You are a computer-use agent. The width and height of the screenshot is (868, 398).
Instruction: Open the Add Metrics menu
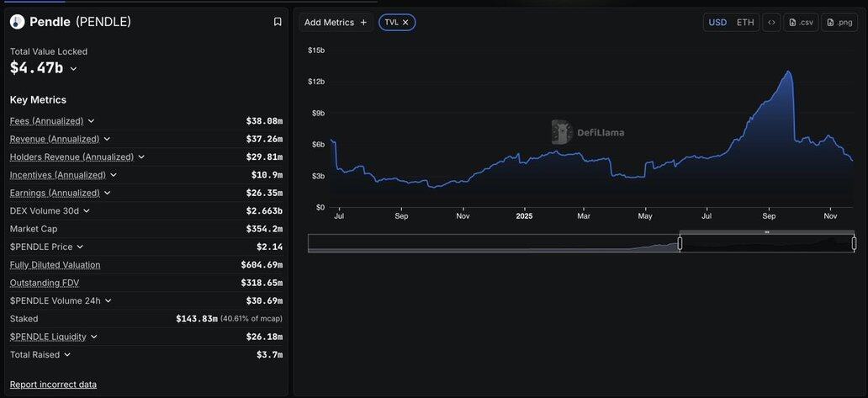tap(336, 23)
